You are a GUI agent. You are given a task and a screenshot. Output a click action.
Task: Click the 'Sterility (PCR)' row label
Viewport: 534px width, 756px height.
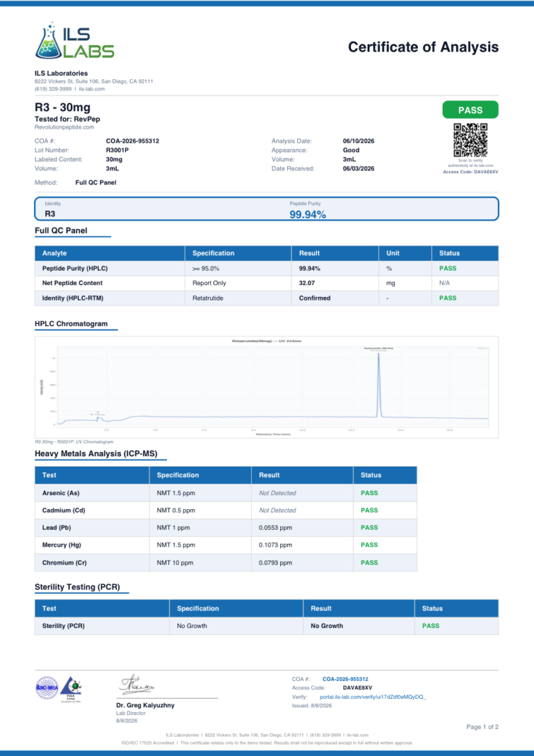coord(63,626)
